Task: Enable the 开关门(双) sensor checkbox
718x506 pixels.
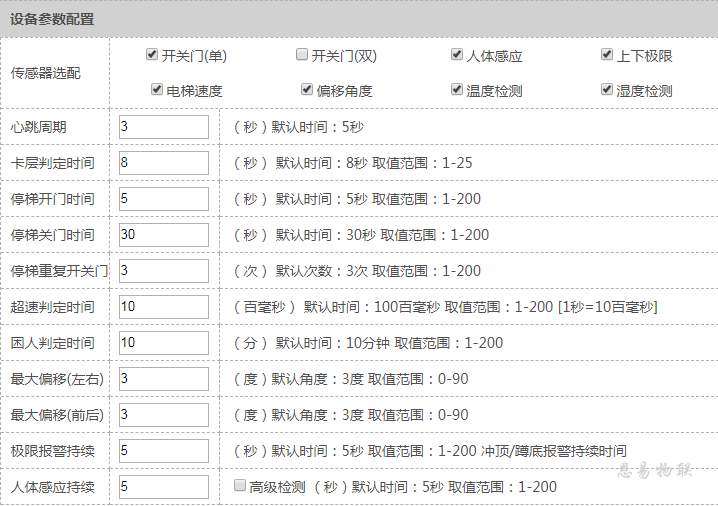Action: click(302, 55)
